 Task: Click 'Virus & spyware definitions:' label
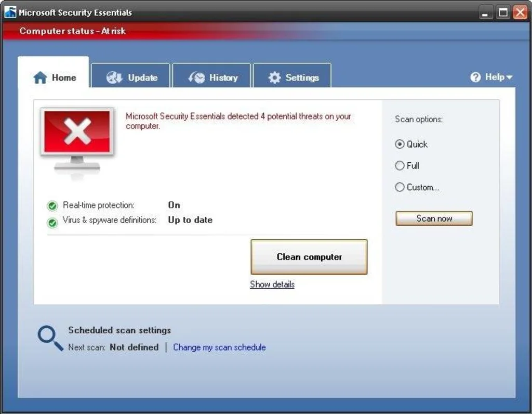point(110,220)
